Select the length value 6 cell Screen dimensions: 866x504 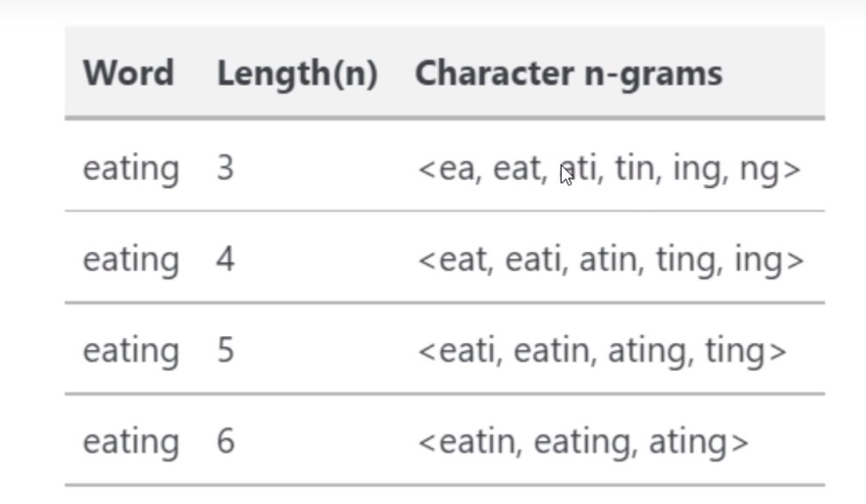(225, 443)
